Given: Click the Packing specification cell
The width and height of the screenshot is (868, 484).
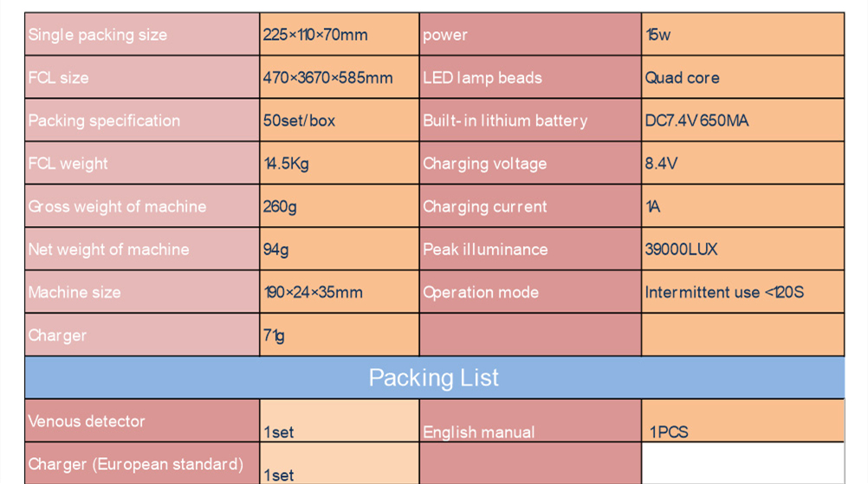Looking at the screenshot, I should (x=142, y=120).
